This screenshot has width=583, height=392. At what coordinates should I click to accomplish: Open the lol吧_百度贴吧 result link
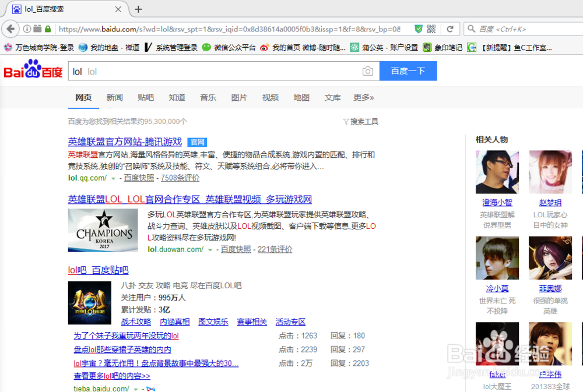98,270
